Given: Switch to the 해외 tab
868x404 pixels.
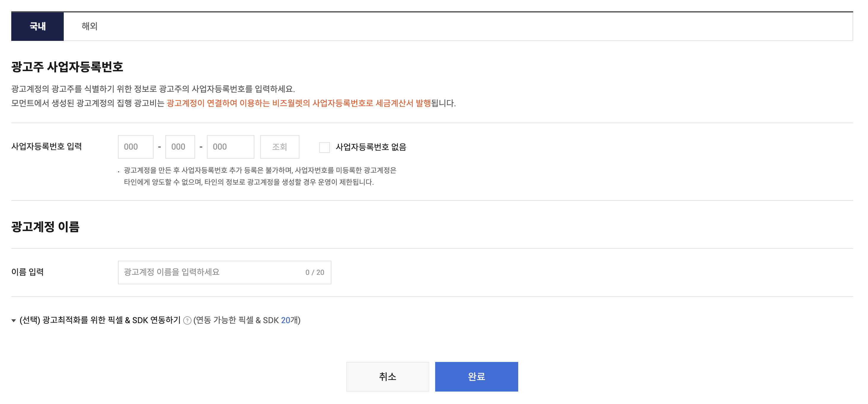Looking at the screenshot, I should 89,26.
